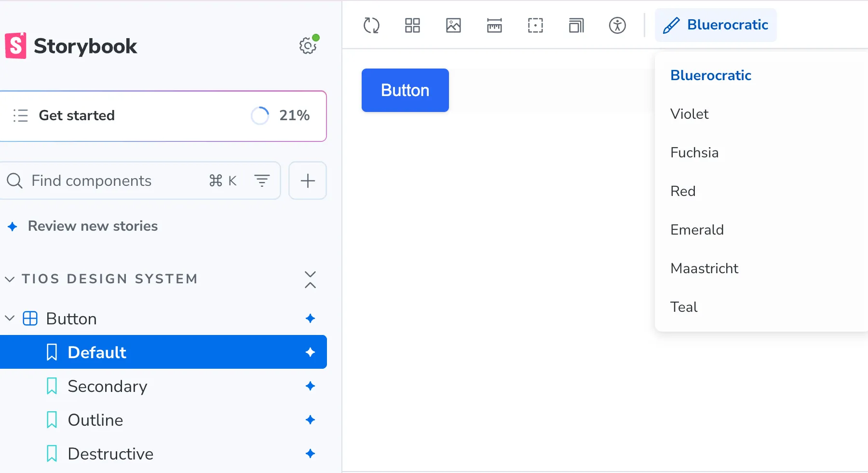Screen dimensions: 868x473
Task: Open the Destructive story
Action: 163,454
